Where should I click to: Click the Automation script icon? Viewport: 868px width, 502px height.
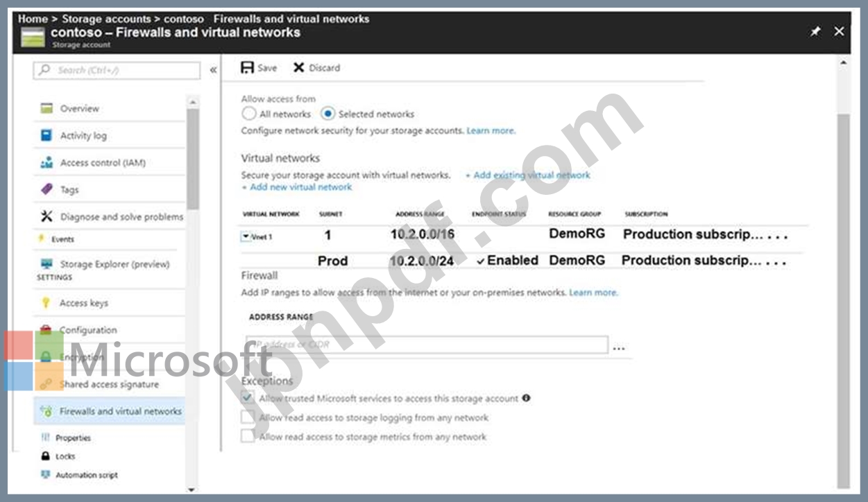pyautogui.click(x=46, y=475)
